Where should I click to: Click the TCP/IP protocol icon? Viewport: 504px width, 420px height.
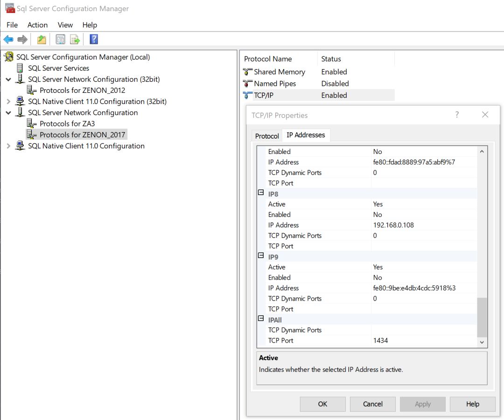coord(247,95)
